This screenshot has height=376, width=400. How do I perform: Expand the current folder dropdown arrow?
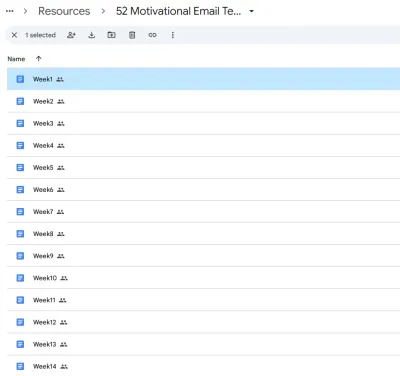click(252, 11)
